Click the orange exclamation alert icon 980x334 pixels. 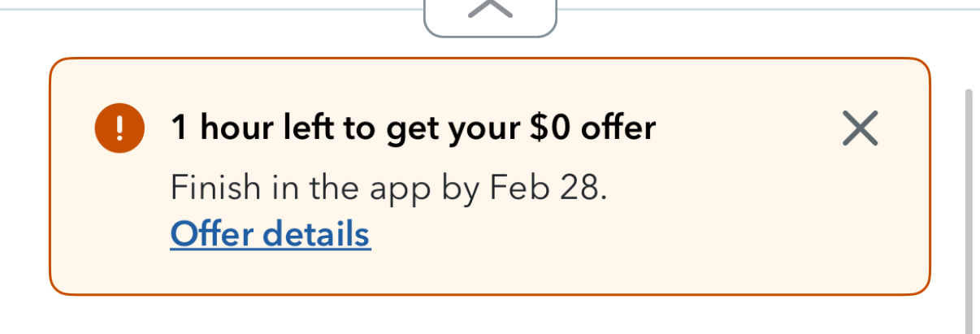tap(119, 128)
